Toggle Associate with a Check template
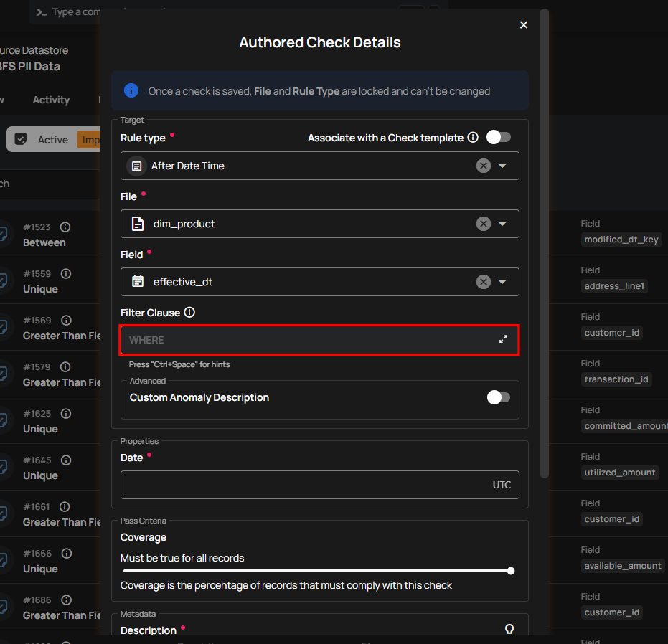Screen dimensions: 668x644 coord(499,137)
